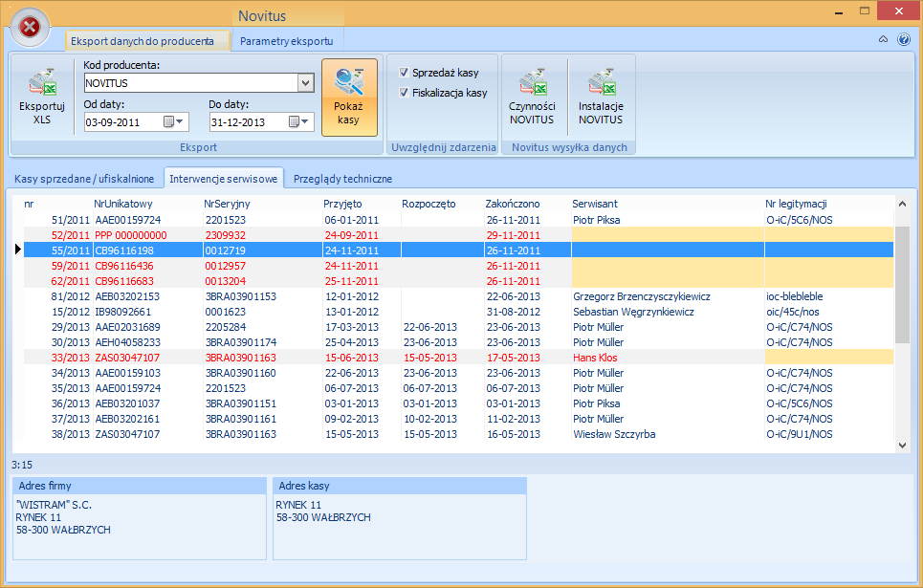Select row 29/2013
Viewport: 923px width, 588px height.
(458, 327)
